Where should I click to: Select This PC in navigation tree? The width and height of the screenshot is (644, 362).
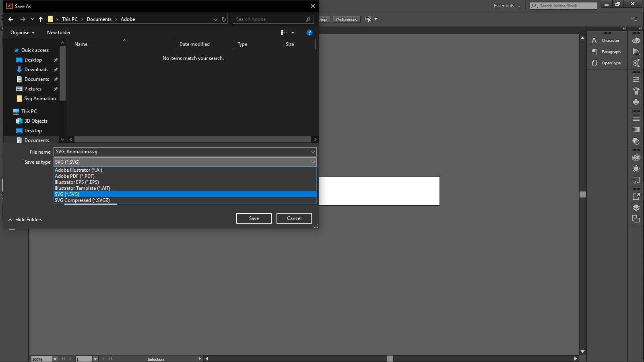coord(25,111)
